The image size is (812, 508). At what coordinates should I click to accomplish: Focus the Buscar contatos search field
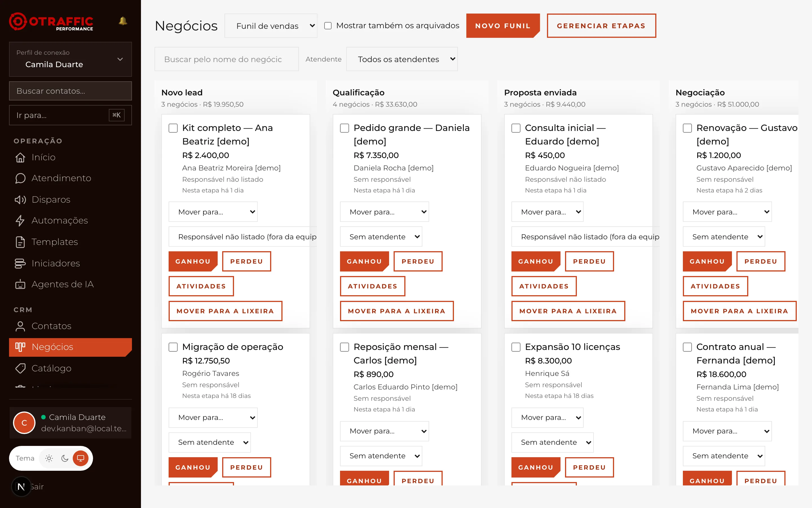[70, 91]
